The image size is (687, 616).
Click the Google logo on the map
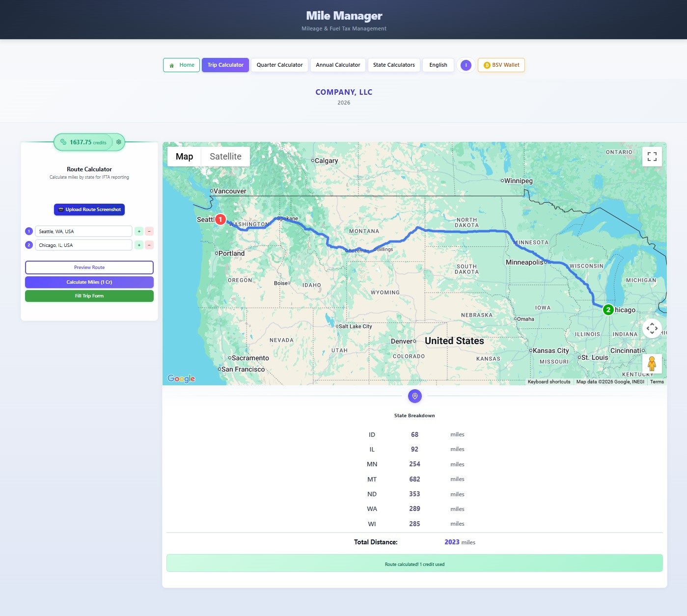[181, 378]
